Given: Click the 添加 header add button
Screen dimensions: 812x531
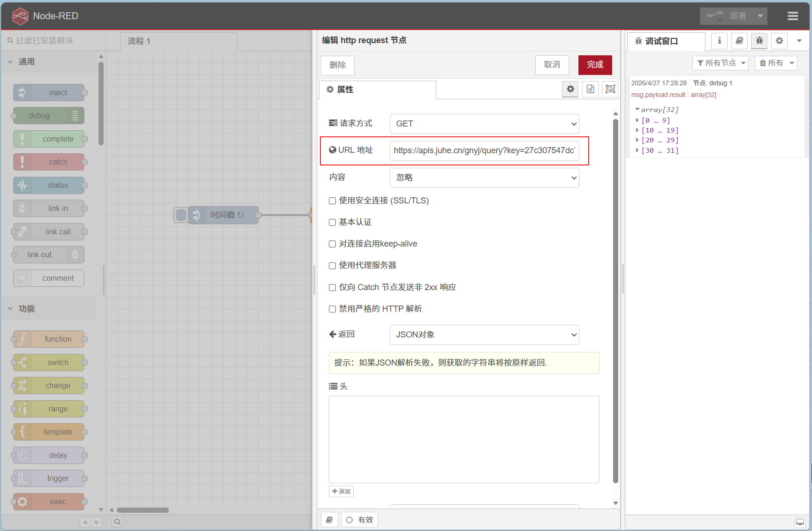Looking at the screenshot, I should click(341, 491).
